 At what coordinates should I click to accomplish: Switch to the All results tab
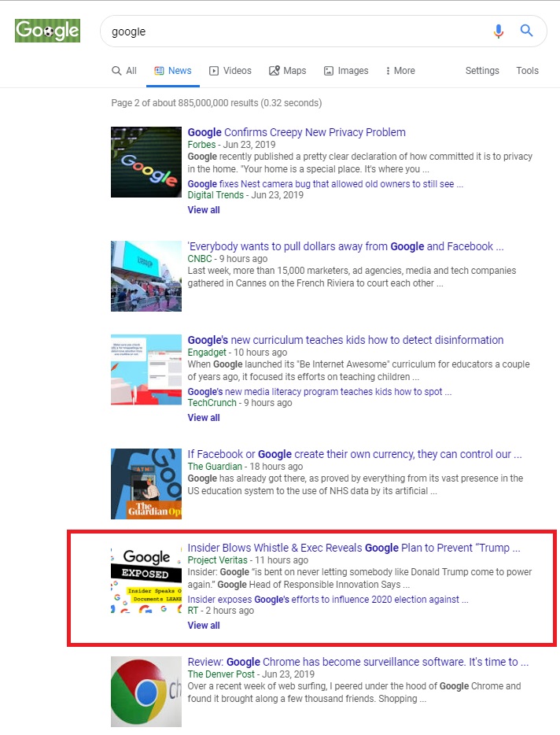tap(124, 71)
